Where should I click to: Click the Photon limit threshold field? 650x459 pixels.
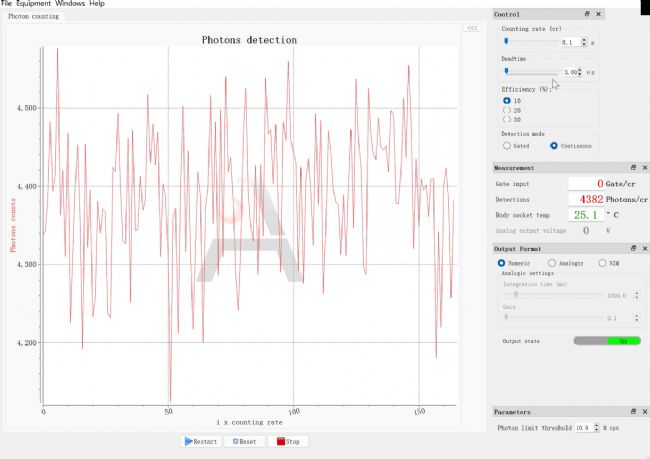(582, 427)
